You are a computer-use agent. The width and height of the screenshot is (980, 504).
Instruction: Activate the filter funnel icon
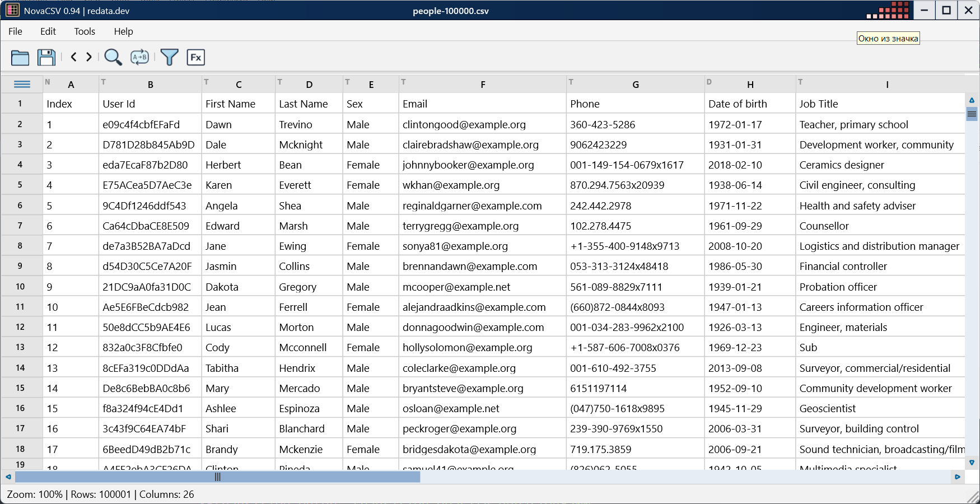coord(169,57)
